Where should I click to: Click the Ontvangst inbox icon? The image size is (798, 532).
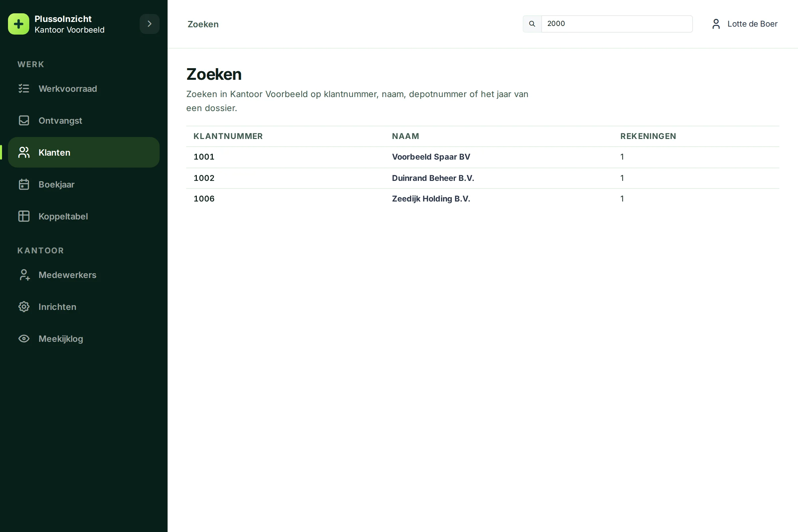pyautogui.click(x=24, y=120)
